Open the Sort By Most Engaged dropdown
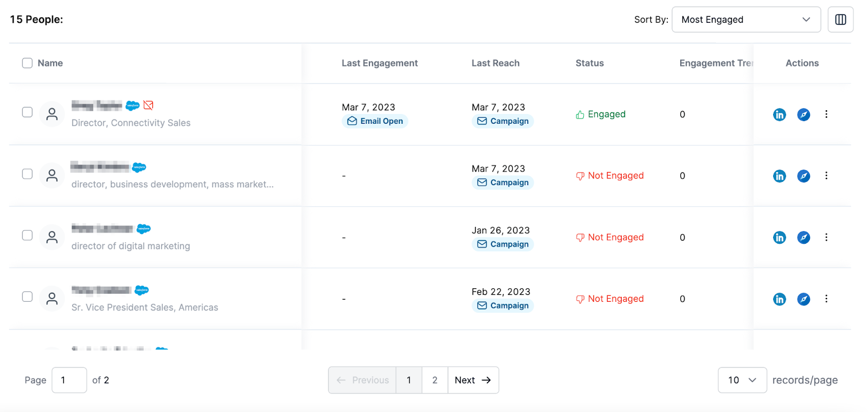Viewport: 868px width, 412px height. point(745,20)
